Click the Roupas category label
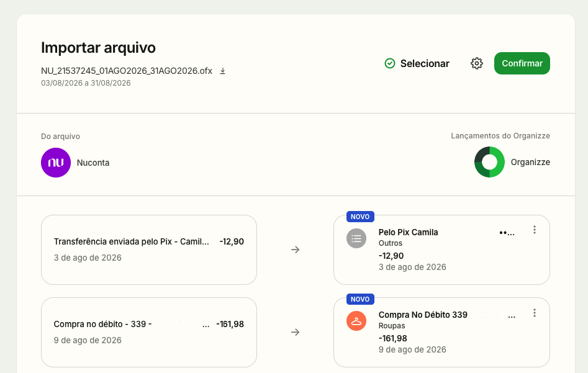Screen dimensions: 588x373 [x=392, y=326]
